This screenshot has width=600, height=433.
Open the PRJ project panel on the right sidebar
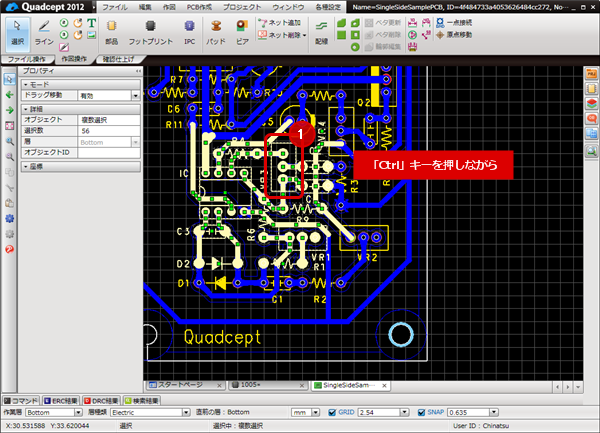[591, 74]
